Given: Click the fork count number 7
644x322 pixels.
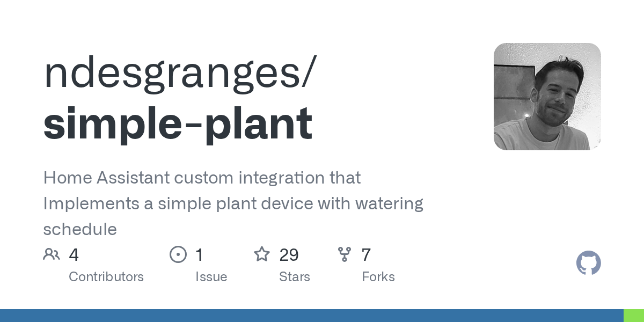Looking at the screenshot, I should 366,255.
